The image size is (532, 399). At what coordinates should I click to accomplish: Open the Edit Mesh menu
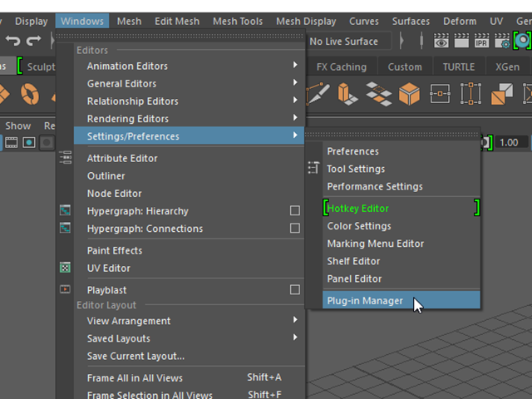point(177,21)
